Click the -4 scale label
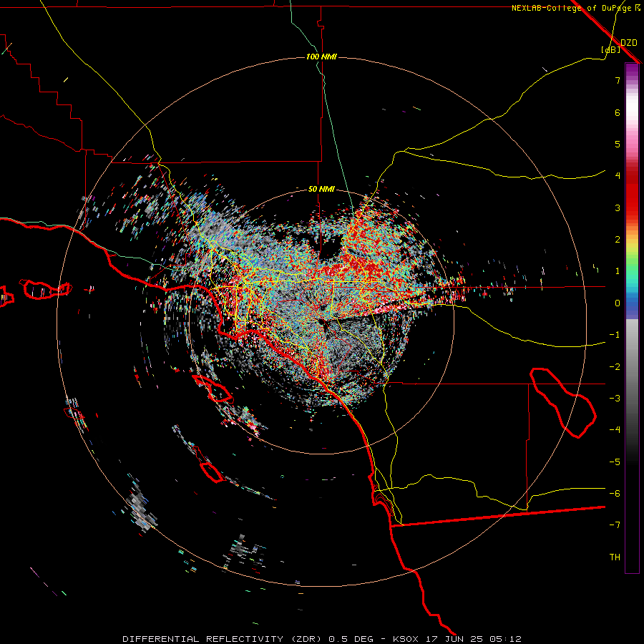This screenshot has height=644, width=644. [x=615, y=430]
